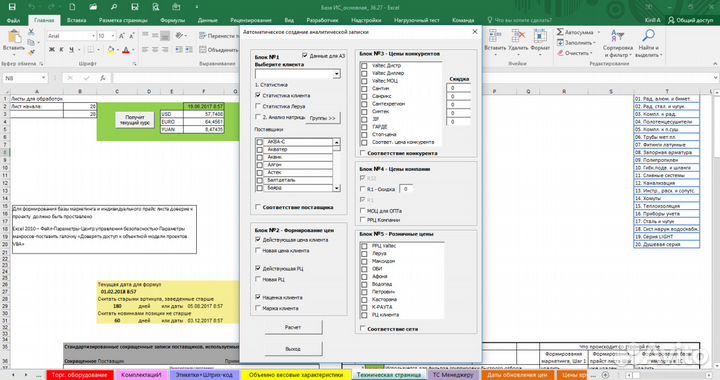Open the Format cells icon
The height and width of the screenshot is (380, 720).
click(x=540, y=37)
